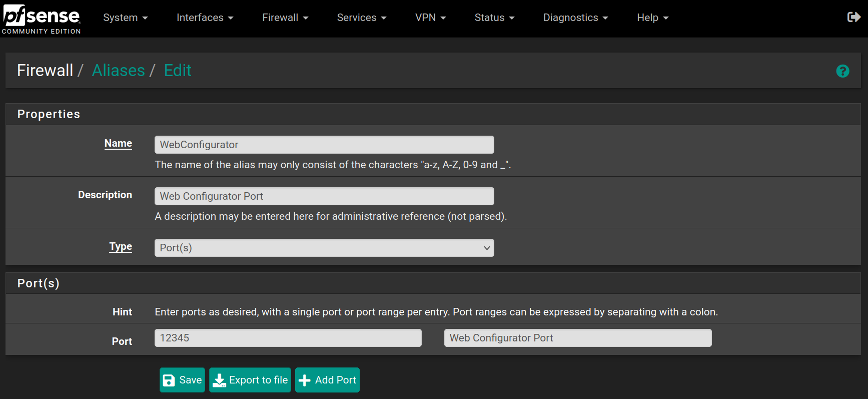The image size is (868, 399).
Task: Open the Status menu
Action: 494,18
